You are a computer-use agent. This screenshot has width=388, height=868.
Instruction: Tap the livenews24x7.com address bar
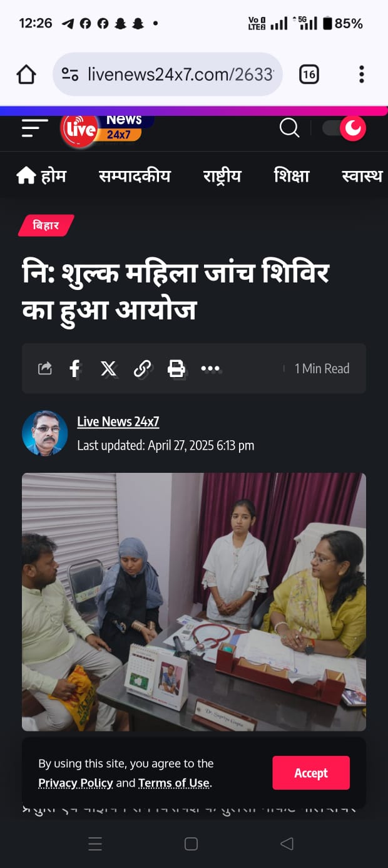point(168,75)
